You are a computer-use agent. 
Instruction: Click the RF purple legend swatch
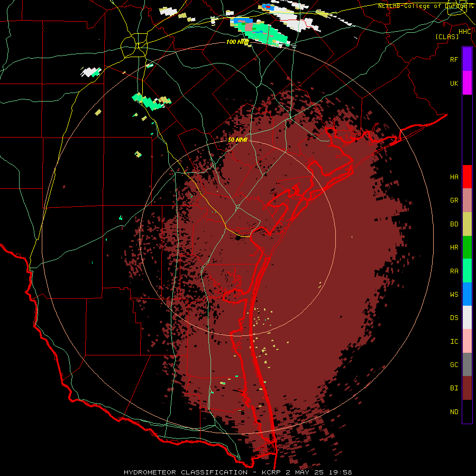click(x=467, y=59)
